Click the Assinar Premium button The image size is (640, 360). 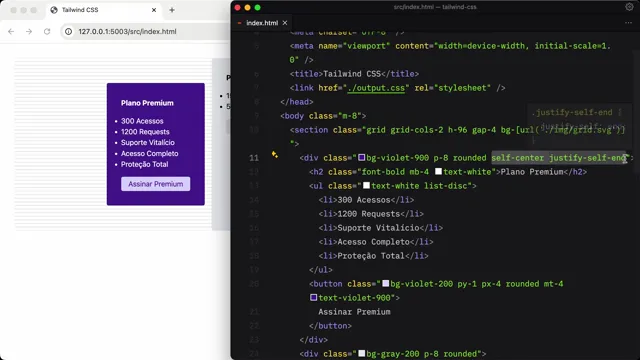[156, 184]
